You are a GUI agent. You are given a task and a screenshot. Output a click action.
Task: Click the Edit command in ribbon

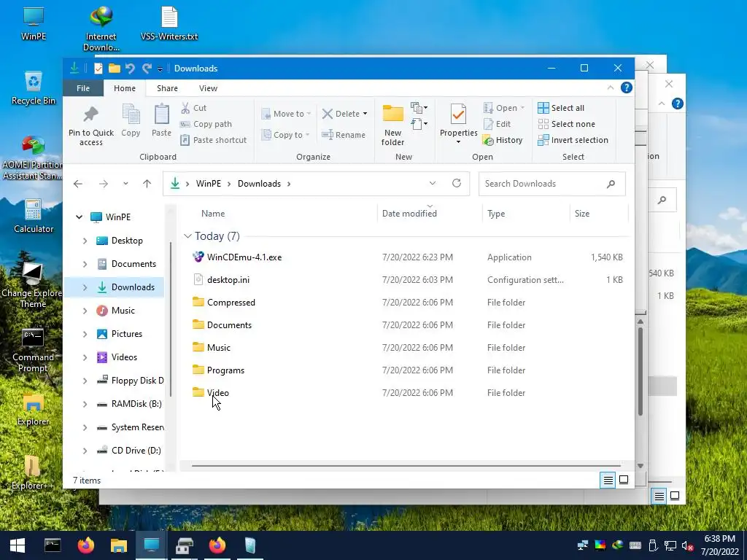point(497,124)
